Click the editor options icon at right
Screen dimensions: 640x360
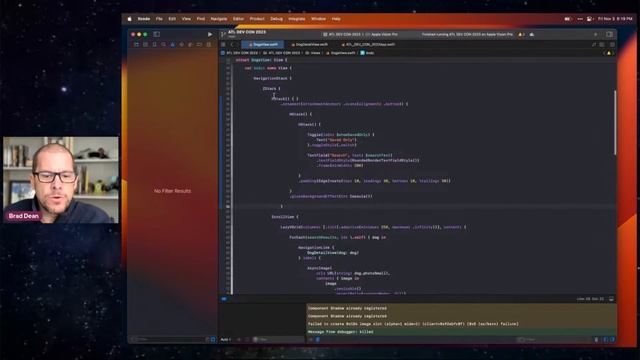[602, 44]
